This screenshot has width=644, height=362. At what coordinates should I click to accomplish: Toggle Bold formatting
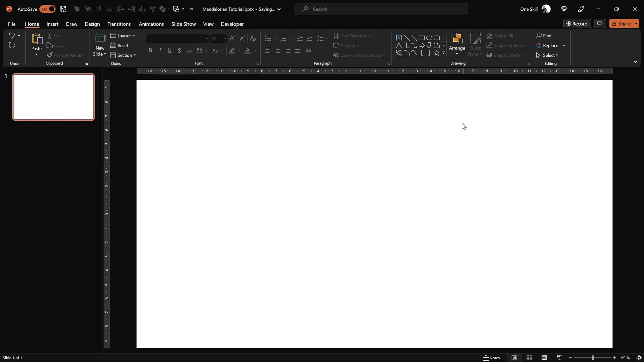(150, 50)
